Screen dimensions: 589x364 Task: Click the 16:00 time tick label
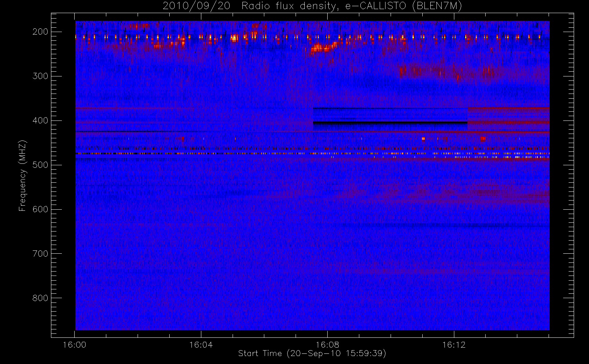[x=75, y=345]
